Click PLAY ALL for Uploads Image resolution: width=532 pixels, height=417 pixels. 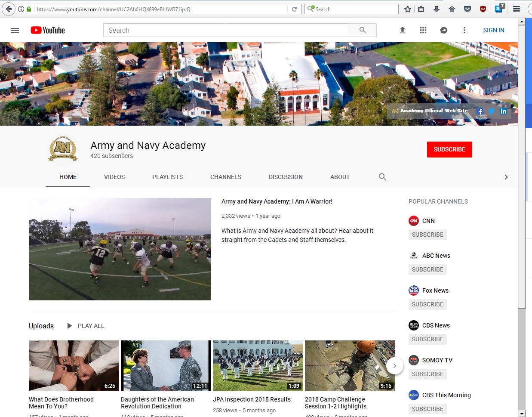86,326
